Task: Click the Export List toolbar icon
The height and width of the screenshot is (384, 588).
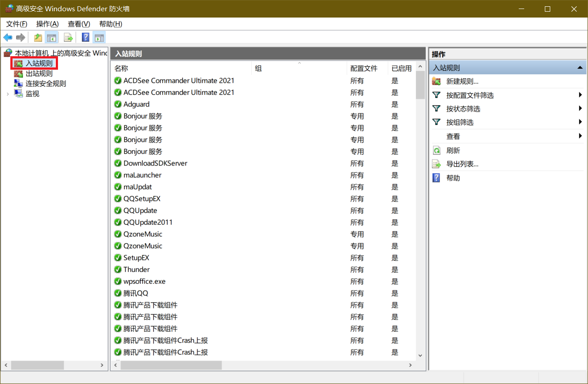Action: [x=68, y=37]
